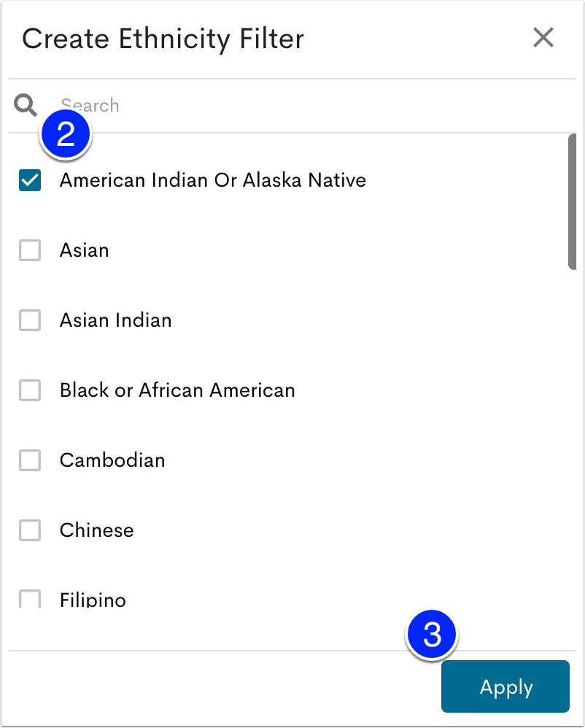This screenshot has height=728, width=585.
Task: Click the Chinese option label
Action: click(x=96, y=530)
